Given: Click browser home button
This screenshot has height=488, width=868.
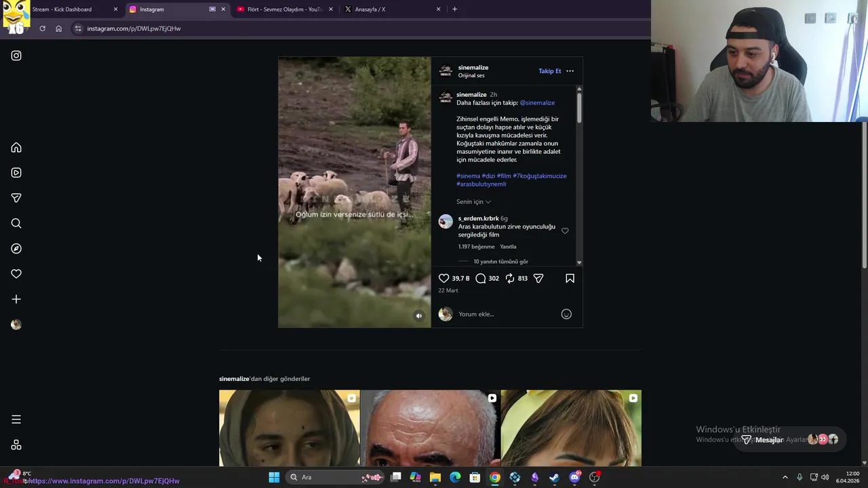Looking at the screenshot, I should point(59,28).
